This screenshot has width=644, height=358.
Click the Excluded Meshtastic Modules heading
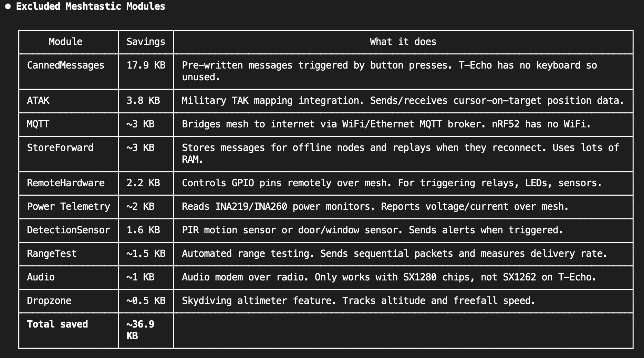click(90, 7)
